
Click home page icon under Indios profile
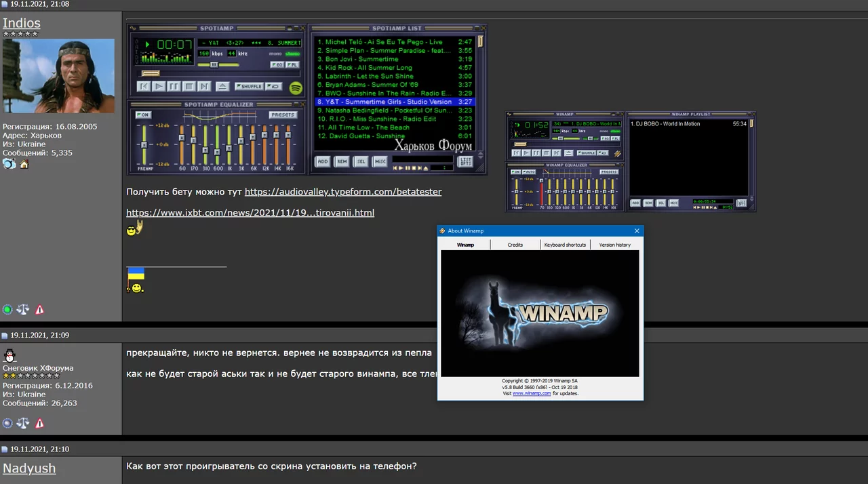[24, 164]
